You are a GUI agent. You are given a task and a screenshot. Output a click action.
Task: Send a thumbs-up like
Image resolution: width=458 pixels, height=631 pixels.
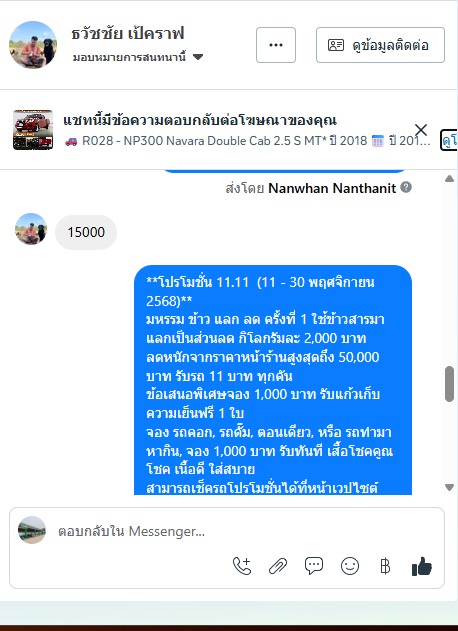pyautogui.click(x=421, y=566)
